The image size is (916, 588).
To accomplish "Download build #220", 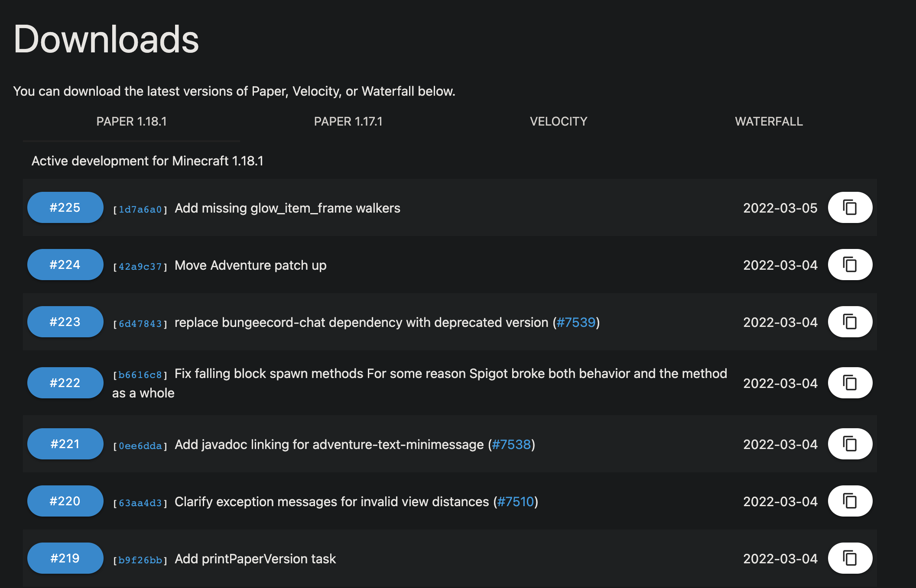I will coord(65,501).
